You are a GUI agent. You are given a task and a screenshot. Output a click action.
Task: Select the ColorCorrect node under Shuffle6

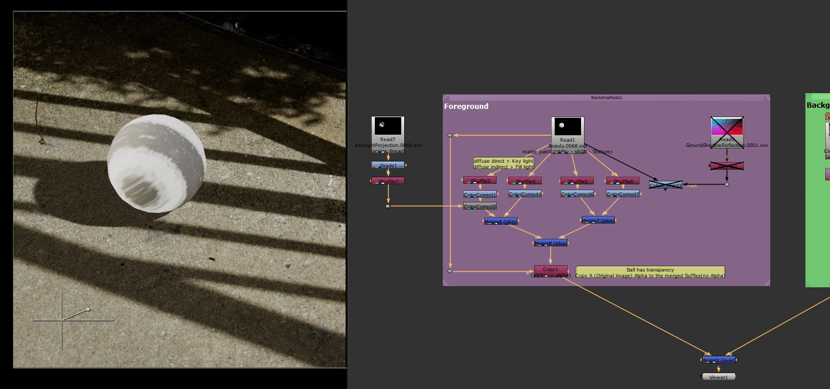(622, 194)
